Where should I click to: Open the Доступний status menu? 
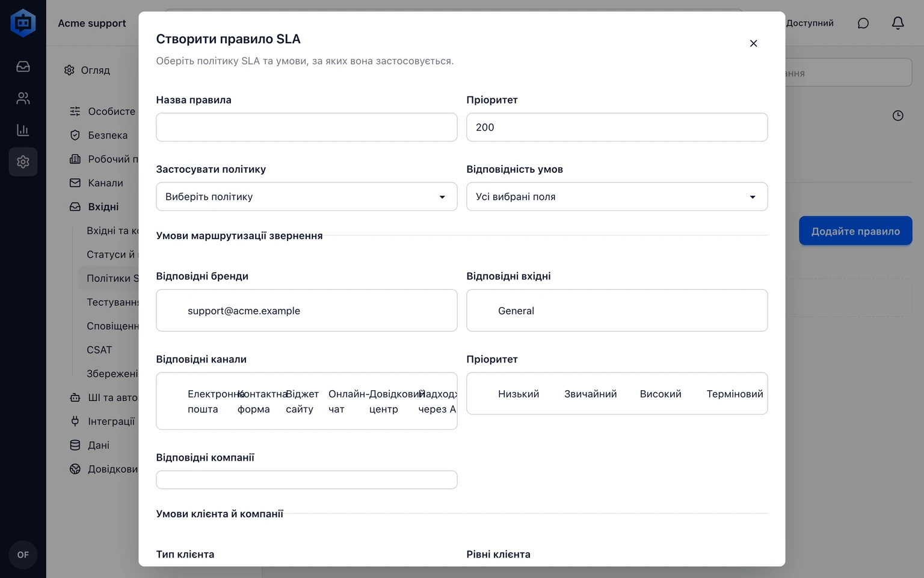(x=810, y=23)
